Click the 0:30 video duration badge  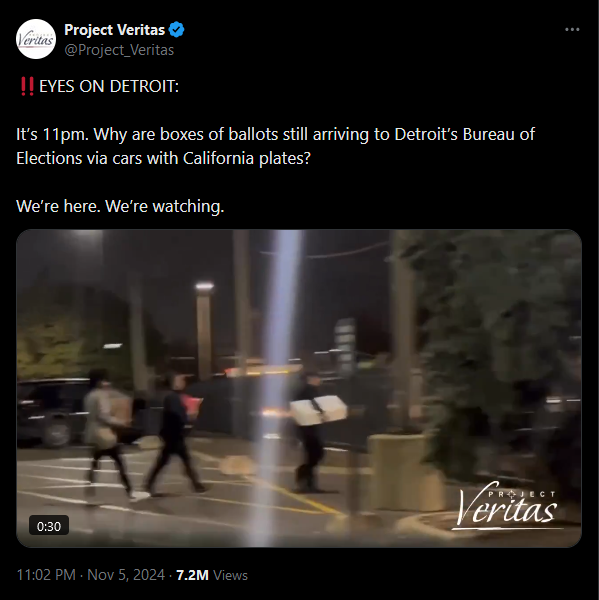[49, 526]
